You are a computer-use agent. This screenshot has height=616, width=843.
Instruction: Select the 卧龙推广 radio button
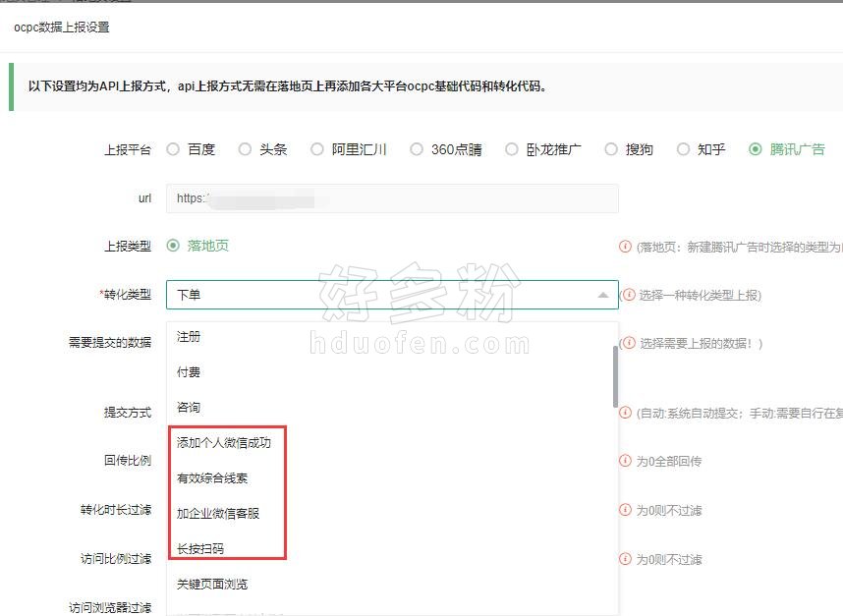[511, 149]
